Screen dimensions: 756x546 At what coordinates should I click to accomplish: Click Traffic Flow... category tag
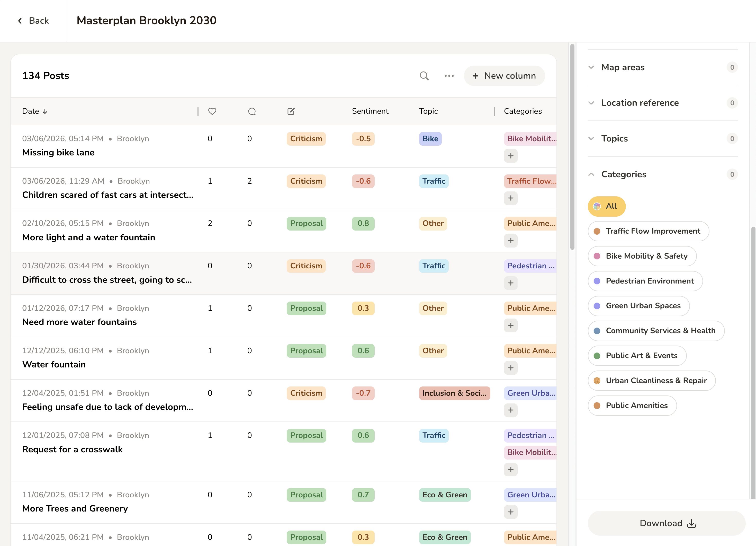[530, 181]
